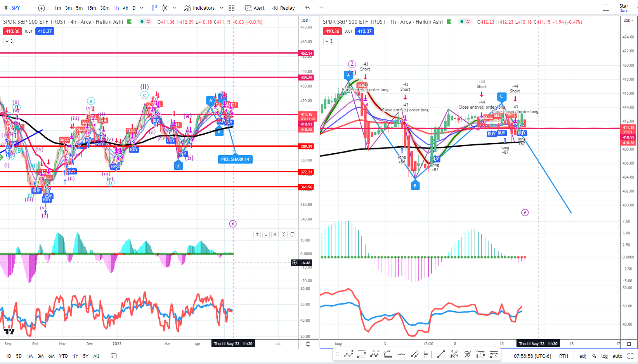The image size is (638, 364).
Task: Select the PRZ: SHARK 14 label
Action: point(235,159)
